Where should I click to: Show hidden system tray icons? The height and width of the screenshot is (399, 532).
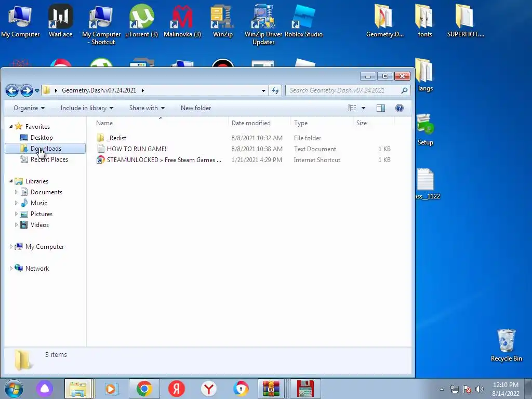(x=442, y=389)
